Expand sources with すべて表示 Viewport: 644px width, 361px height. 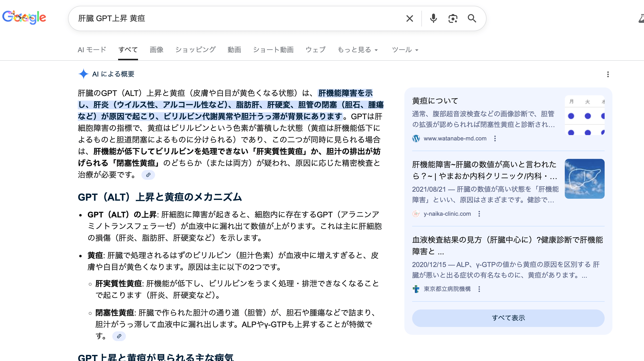(x=509, y=318)
